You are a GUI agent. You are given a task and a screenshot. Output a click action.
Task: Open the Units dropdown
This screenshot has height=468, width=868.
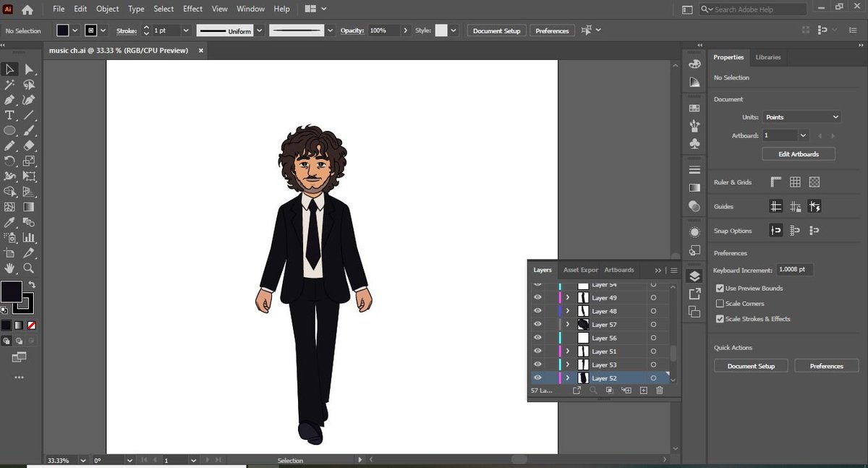[801, 116]
